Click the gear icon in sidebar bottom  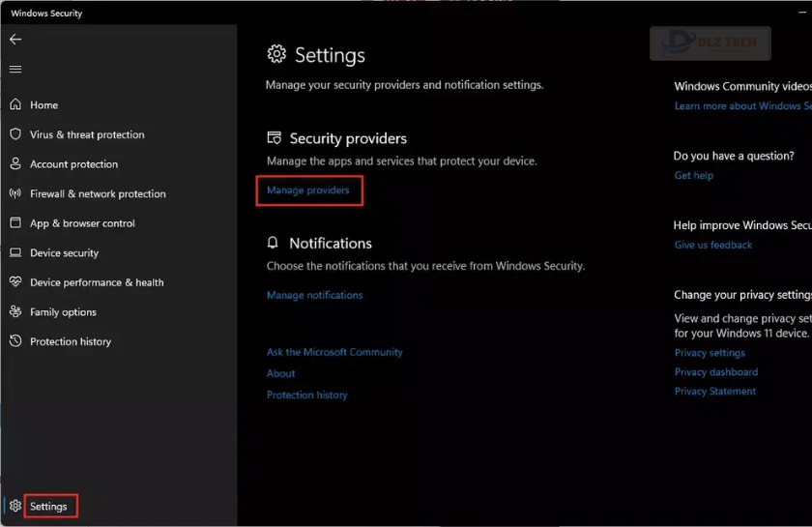[x=15, y=506]
